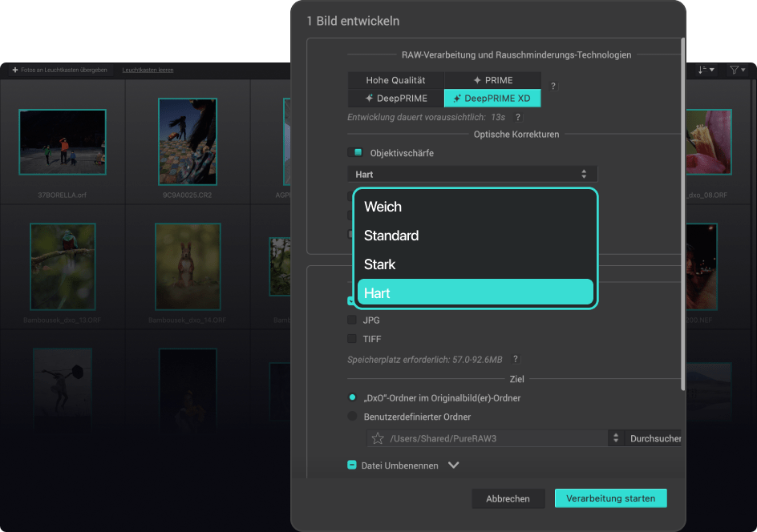Image resolution: width=757 pixels, height=532 pixels.
Task: Select the DeepPRIME processing mode
Action: tap(396, 98)
